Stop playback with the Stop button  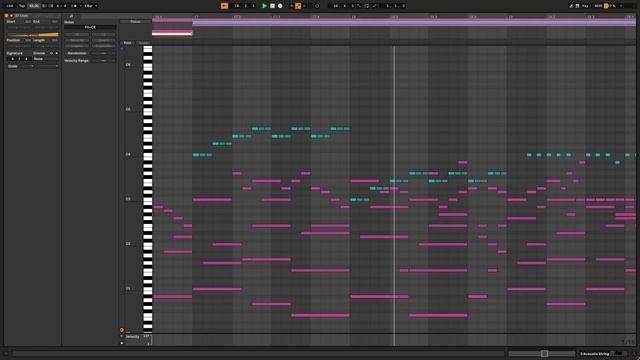[272, 6]
